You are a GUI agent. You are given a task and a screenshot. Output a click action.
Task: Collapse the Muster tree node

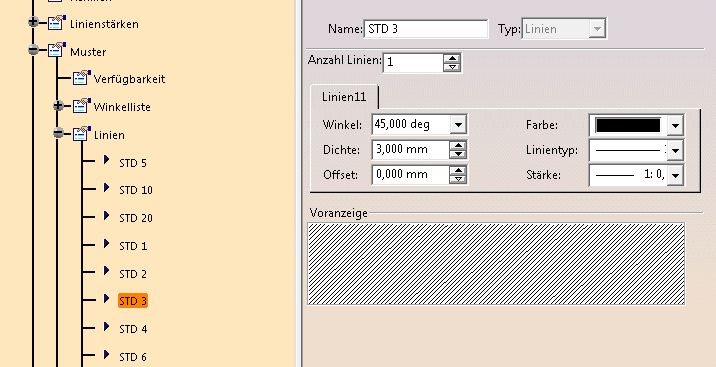(x=33, y=50)
